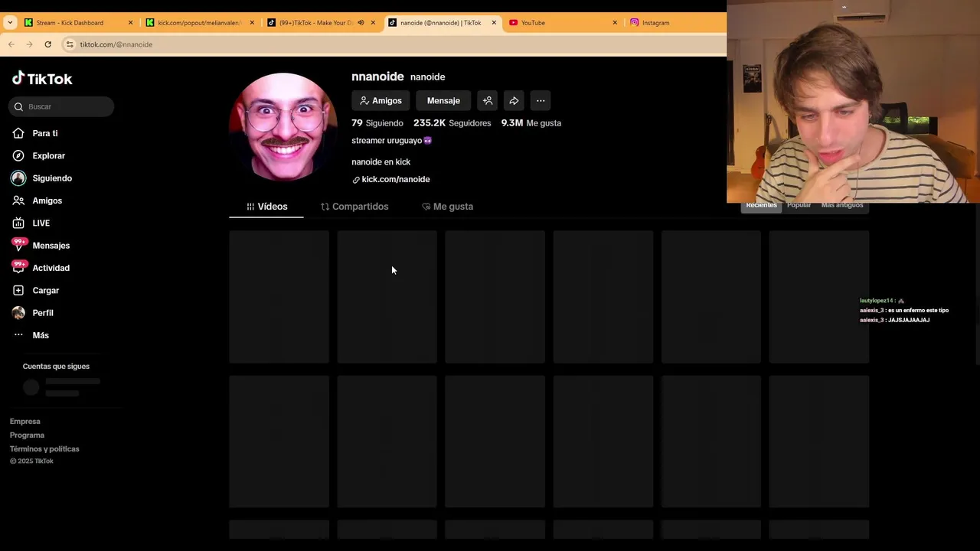This screenshot has height=551, width=980.
Task: Sort videos by Más antiguos
Action: pyautogui.click(x=842, y=206)
